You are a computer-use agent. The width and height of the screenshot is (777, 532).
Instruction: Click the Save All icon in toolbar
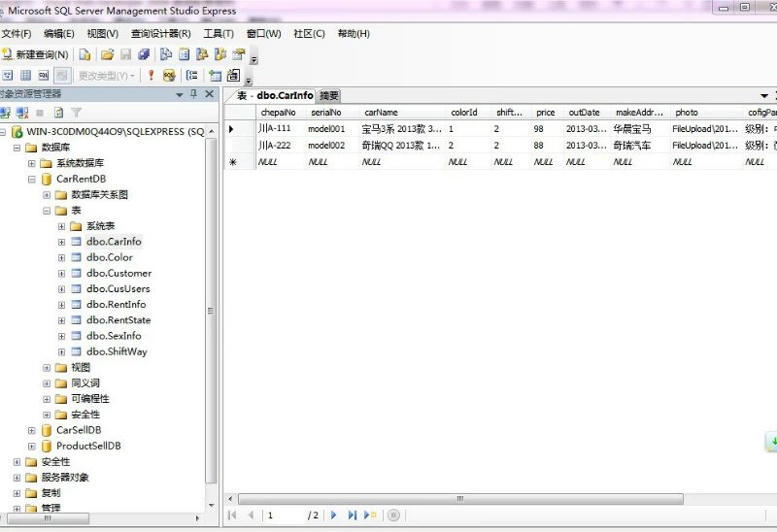point(144,54)
